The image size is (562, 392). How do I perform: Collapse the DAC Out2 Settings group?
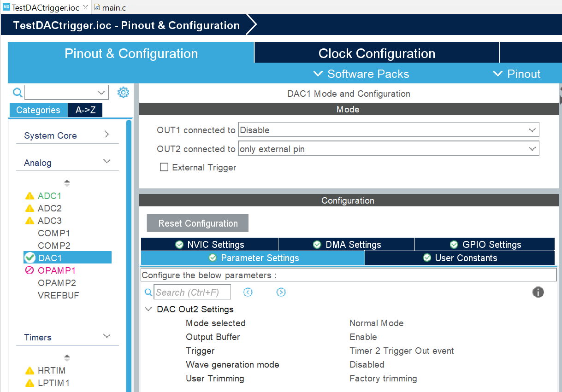pos(148,309)
